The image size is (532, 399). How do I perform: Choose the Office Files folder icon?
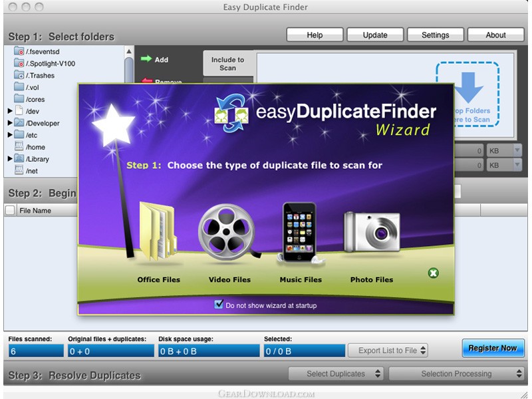(158, 231)
